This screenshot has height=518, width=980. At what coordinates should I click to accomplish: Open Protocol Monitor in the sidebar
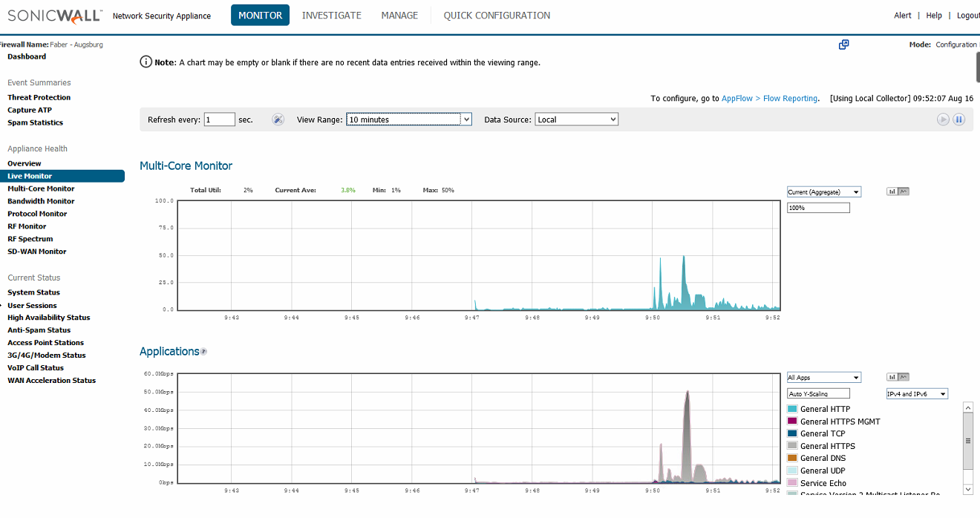[x=37, y=214]
